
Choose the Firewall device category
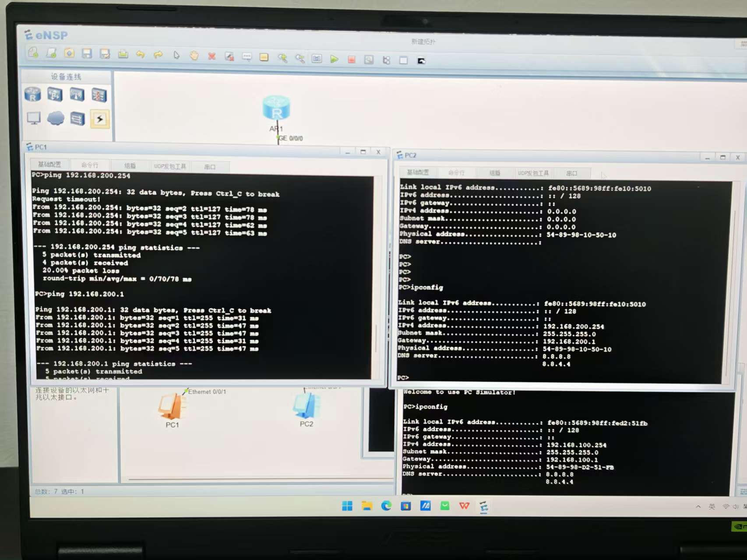(x=99, y=95)
